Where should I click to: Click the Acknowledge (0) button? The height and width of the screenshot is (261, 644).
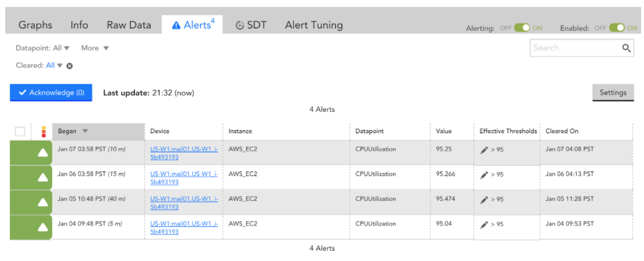coord(51,92)
